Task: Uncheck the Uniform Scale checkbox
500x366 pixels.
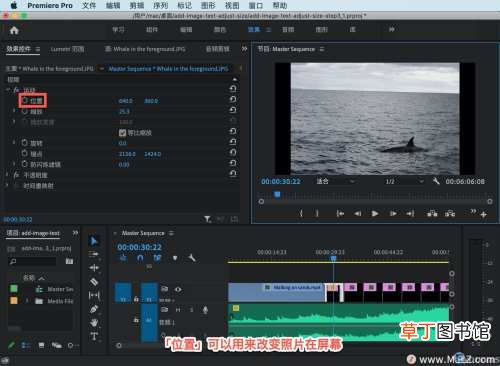Action: coord(122,133)
